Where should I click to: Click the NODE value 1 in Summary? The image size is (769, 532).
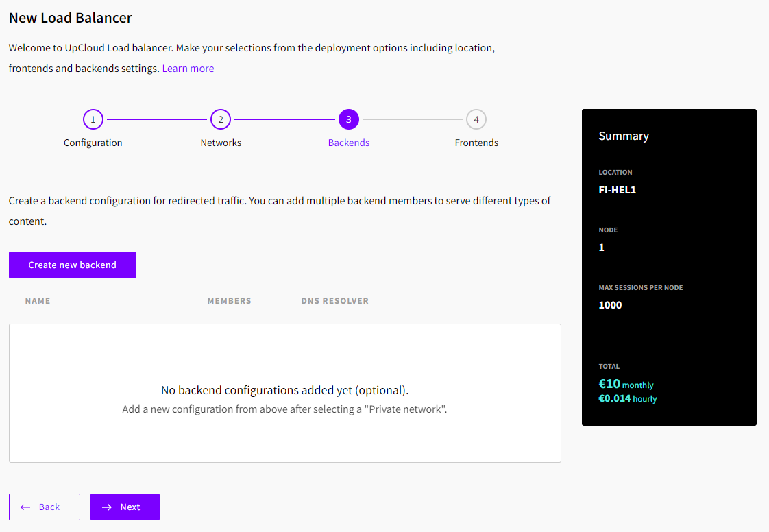601,247
